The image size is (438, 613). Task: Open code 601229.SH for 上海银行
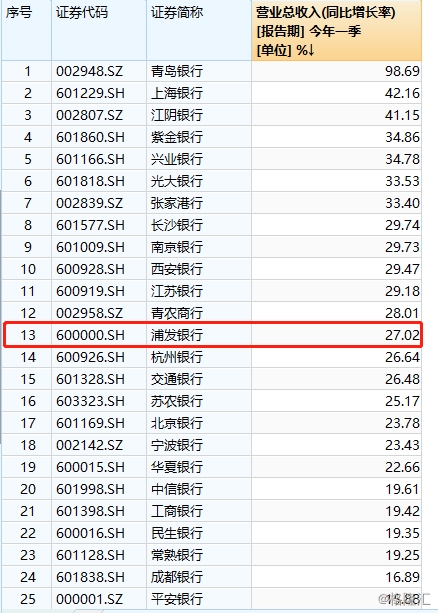(90, 93)
